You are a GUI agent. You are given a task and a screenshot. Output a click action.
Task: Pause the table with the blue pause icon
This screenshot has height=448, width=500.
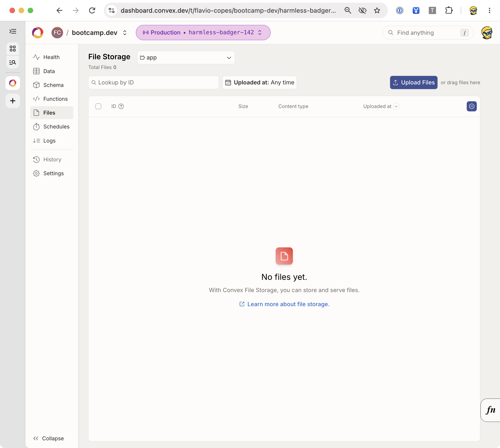(471, 106)
